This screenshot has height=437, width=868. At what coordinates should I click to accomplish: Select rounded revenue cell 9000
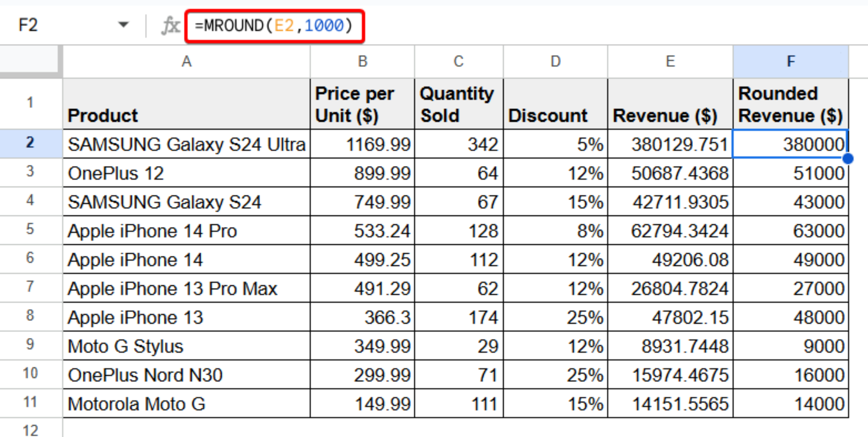791,346
